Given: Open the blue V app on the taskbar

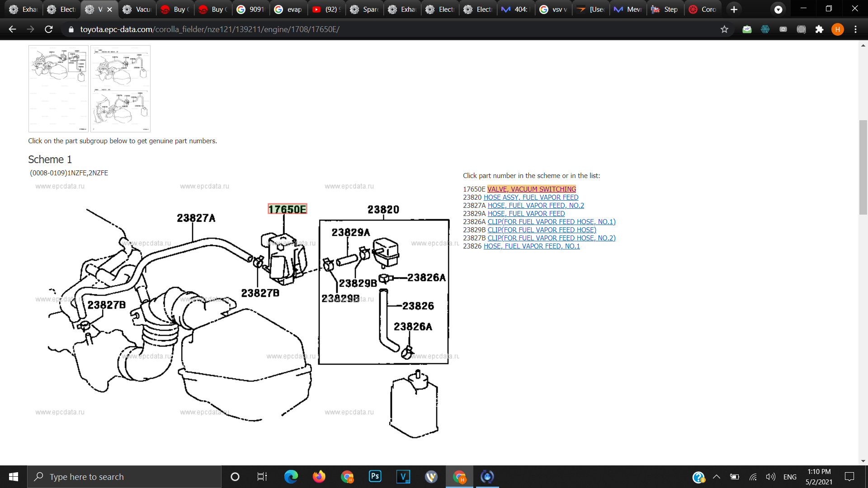Looking at the screenshot, I should point(403,477).
